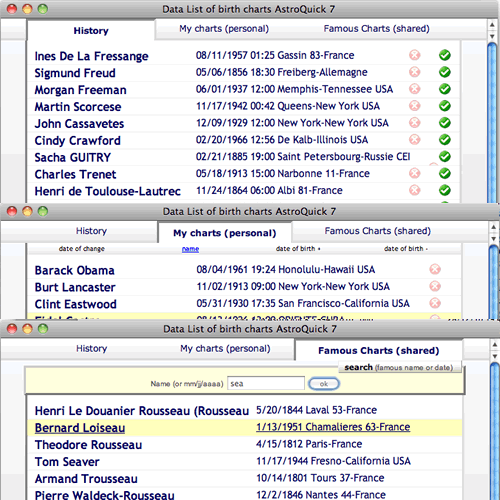
Task: Open History tab in top window
Action: 91,31
